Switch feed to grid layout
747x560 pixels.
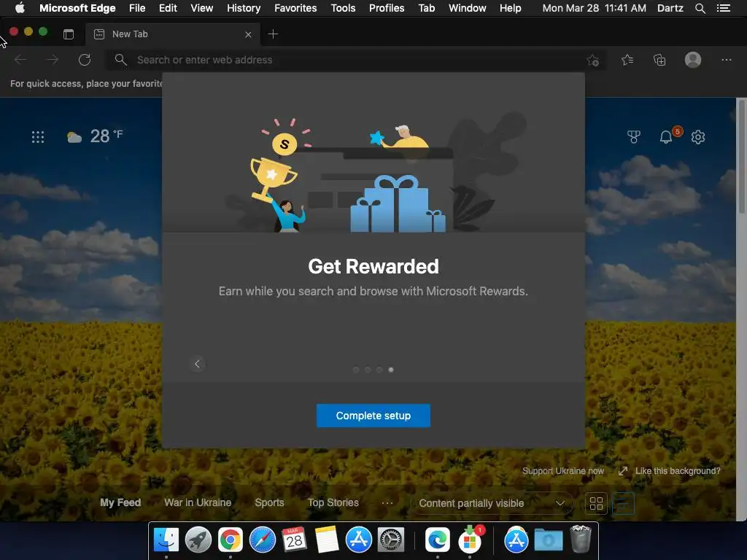coord(596,503)
